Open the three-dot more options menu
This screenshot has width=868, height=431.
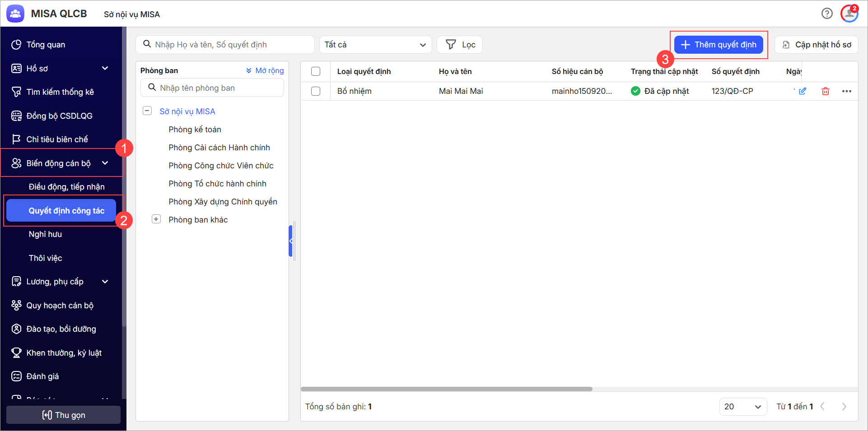(x=846, y=91)
